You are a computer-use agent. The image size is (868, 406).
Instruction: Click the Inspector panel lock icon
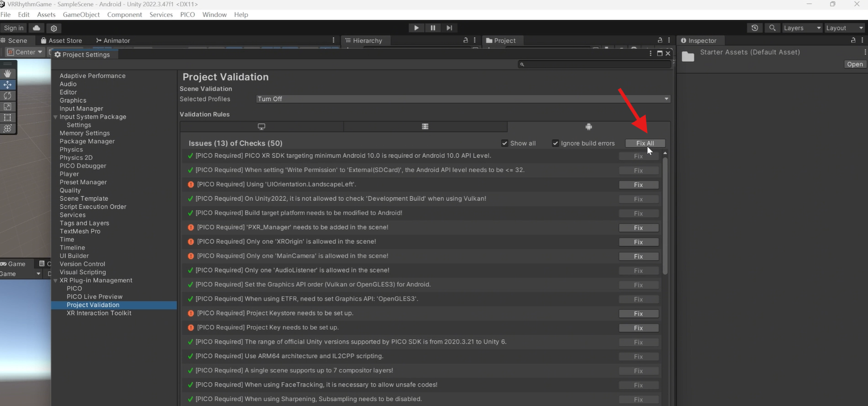coord(853,40)
